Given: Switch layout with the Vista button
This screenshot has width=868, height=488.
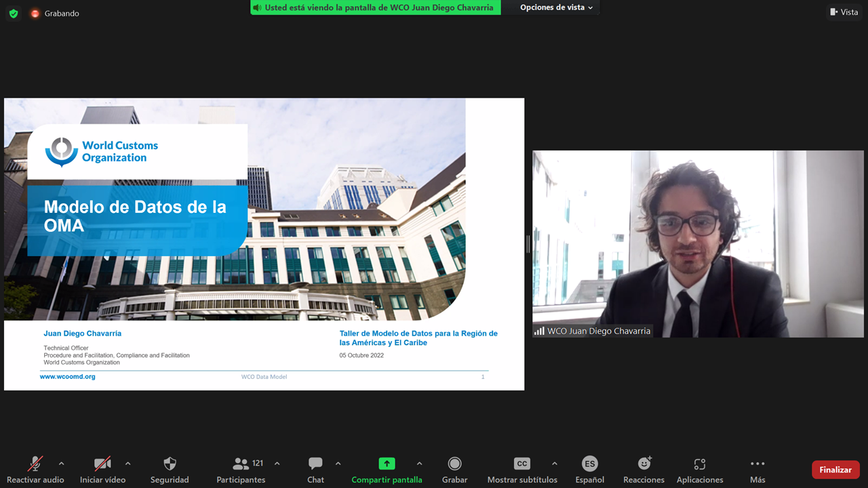Looking at the screenshot, I should coord(844,12).
